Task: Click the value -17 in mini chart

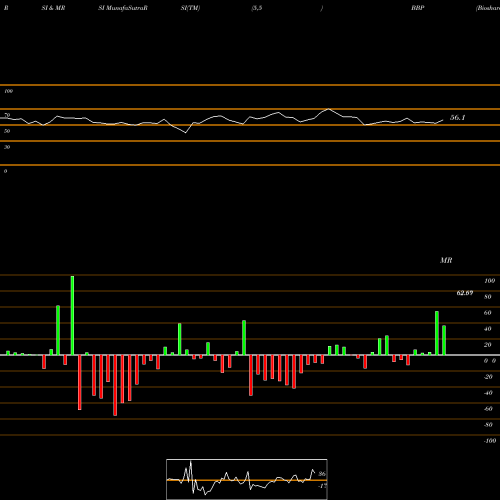Action: (322, 486)
